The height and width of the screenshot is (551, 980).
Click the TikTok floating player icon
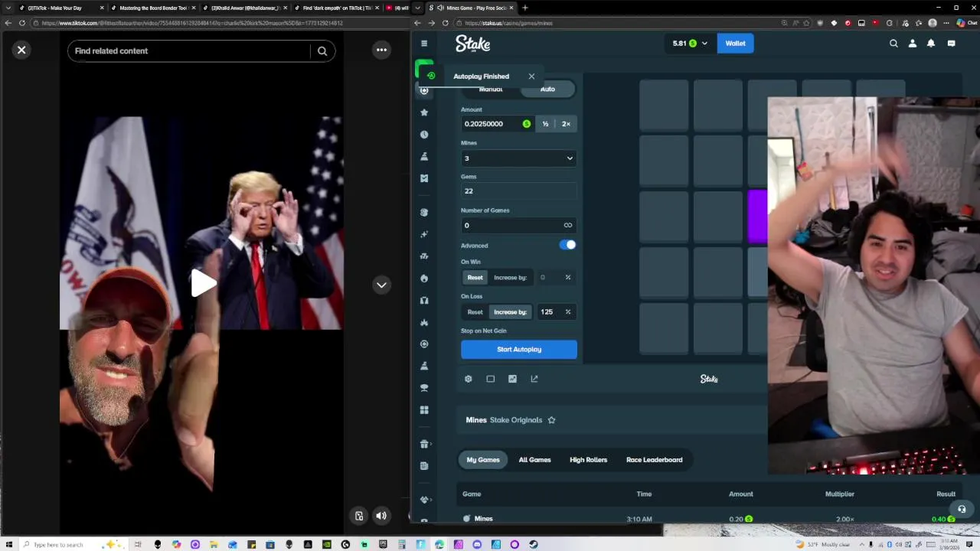coord(359,516)
